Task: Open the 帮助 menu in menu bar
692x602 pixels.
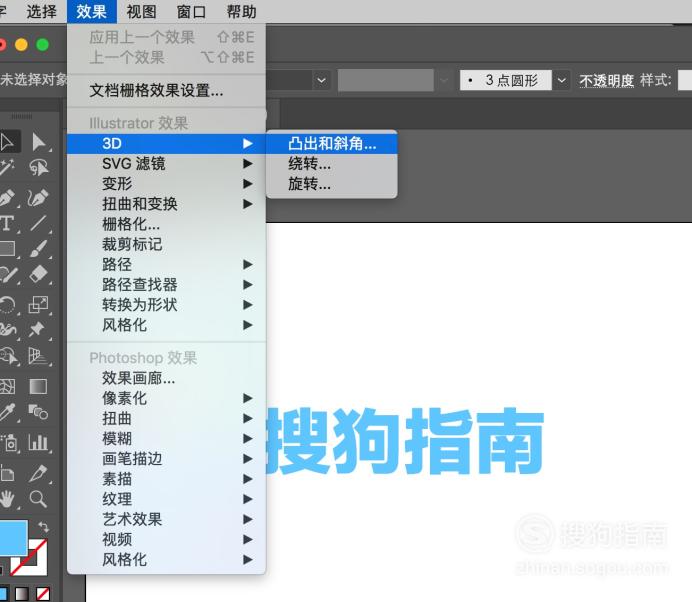Action: [241, 11]
